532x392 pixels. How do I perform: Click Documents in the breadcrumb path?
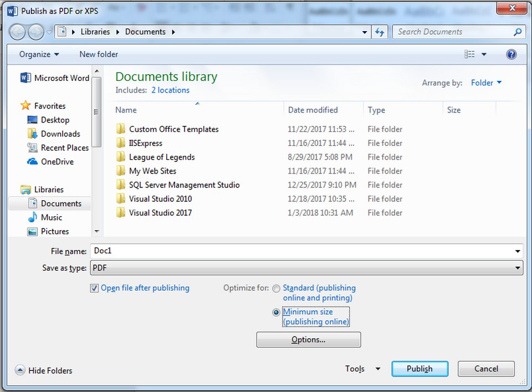click(x=145, y=32)
